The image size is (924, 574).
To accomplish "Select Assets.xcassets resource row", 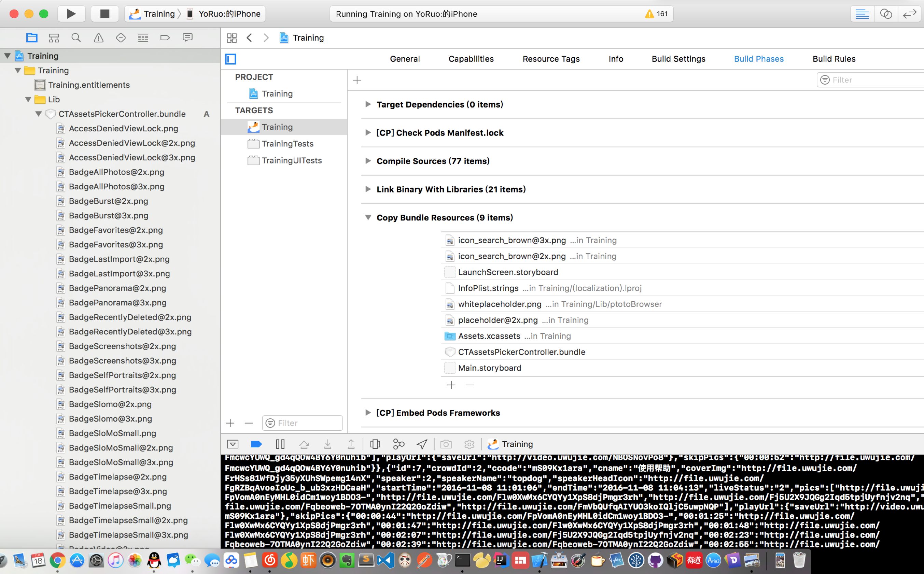I will pos(683,336).
